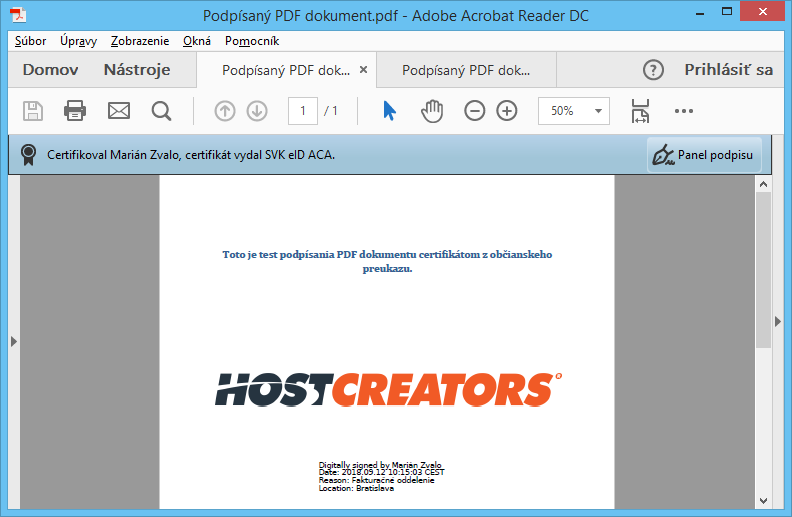Show more tools ellipsis
The width and height of the screenshot is (792, 517).
click(684, 111)
